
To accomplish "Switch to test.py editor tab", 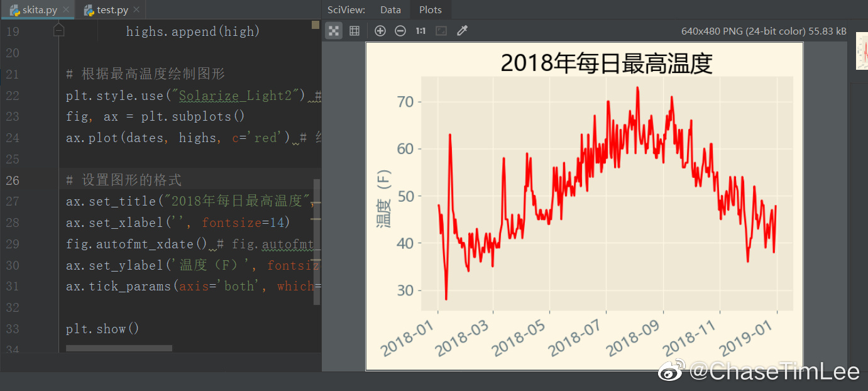I will pos(113,10).
